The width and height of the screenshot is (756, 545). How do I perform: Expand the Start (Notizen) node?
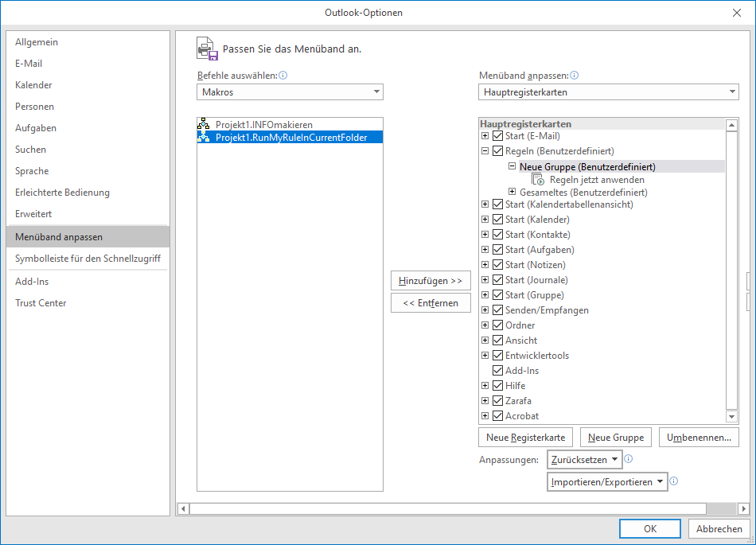pos(485,265)
